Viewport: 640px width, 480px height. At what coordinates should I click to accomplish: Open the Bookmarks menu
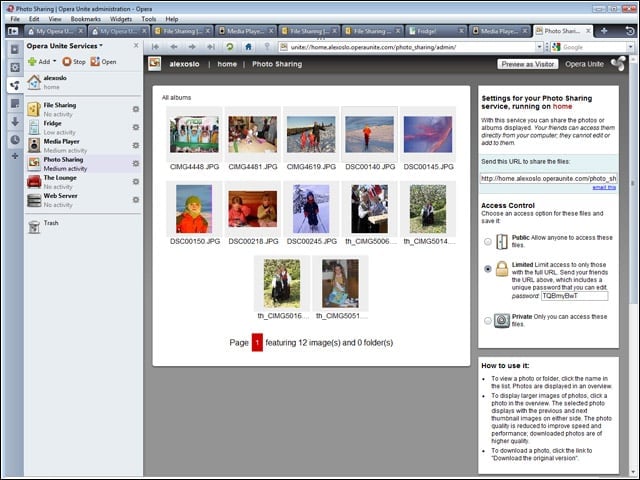point(85,19)
